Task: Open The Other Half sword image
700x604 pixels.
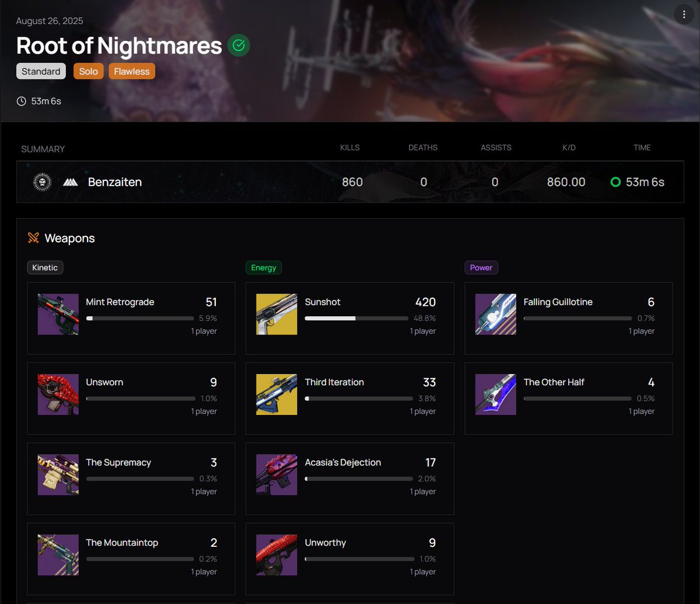Action: coord(496,394)
